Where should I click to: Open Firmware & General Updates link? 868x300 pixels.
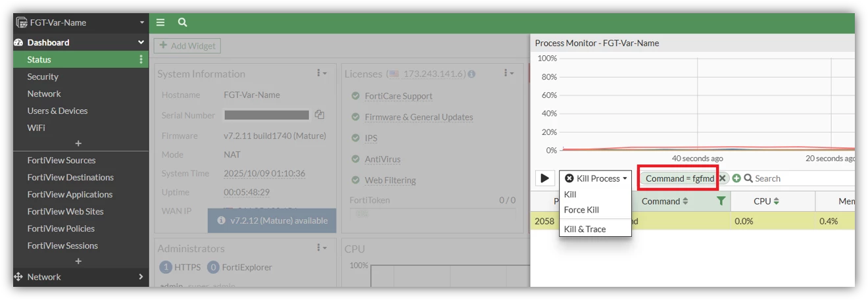click(x=419, y=117)
